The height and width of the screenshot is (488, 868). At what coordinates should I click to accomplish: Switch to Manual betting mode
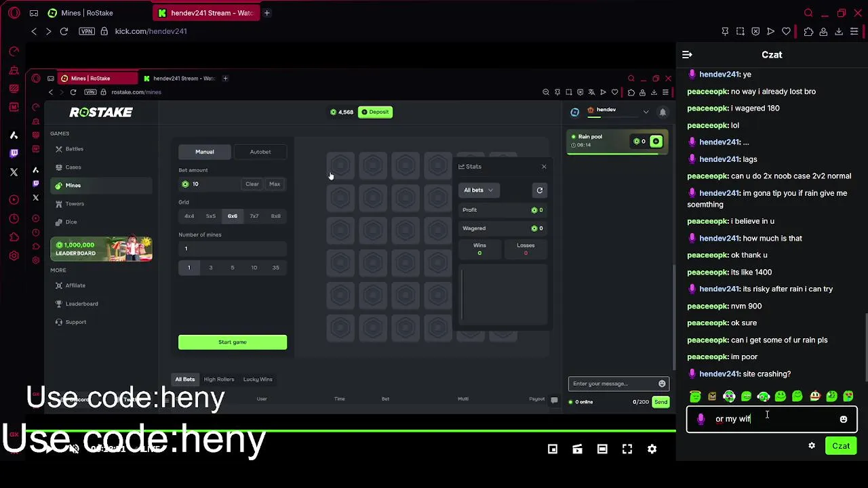click(x=205, y=152)
